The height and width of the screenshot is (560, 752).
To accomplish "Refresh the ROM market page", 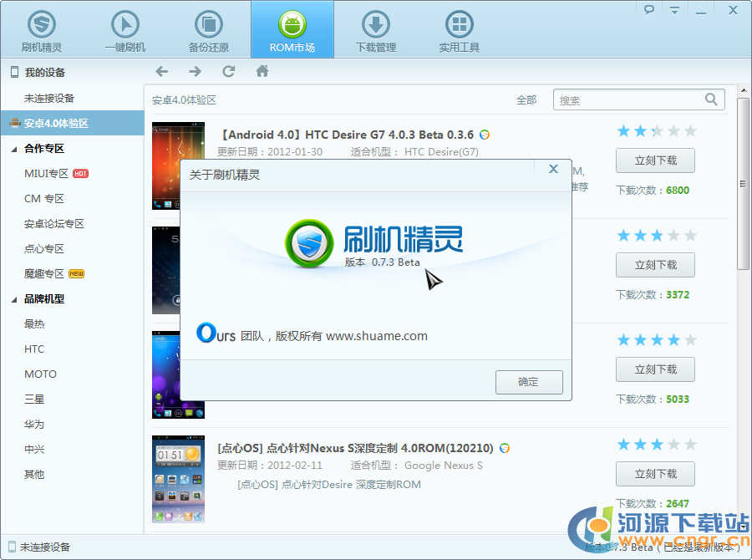I will [228, 72].
